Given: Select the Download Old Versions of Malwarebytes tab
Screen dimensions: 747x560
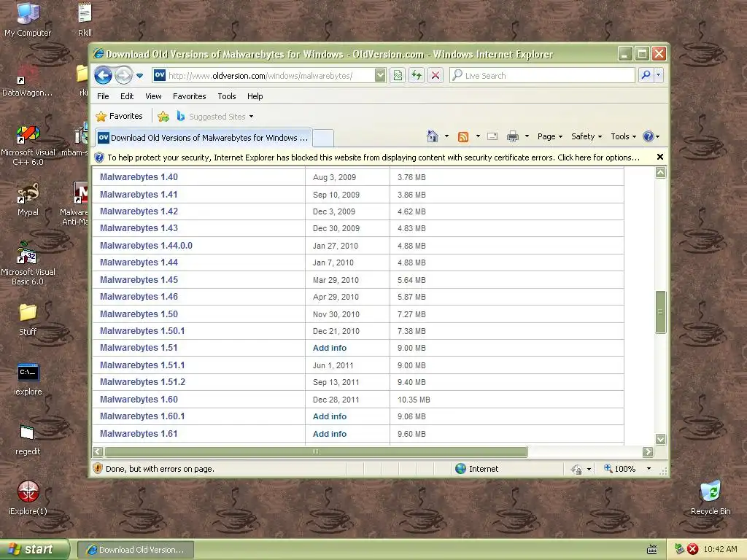Looking at the screenshot, I should click(x=204, y=138).
